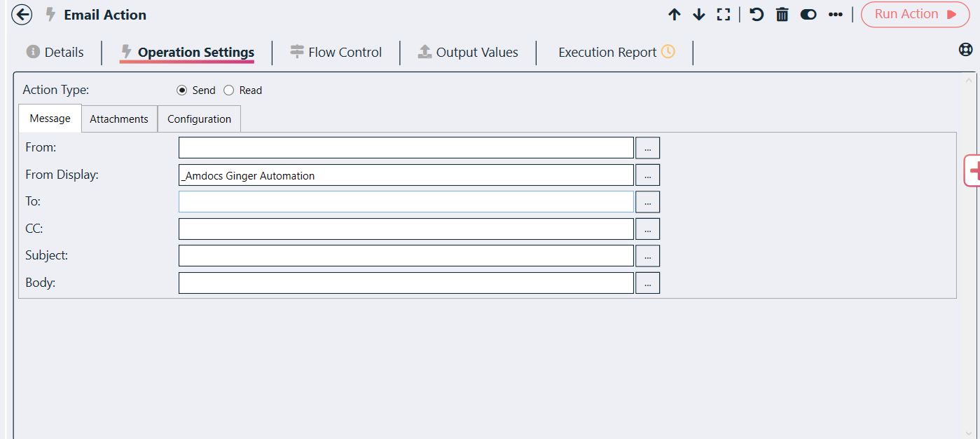
Task: Move action up with up arrow
Action: point(675,15)
